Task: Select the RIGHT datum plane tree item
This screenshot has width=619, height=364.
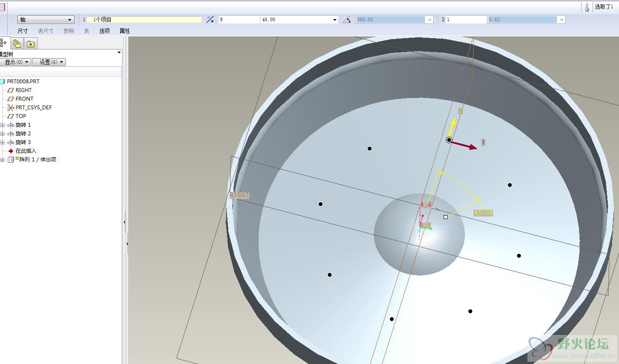Action: click(23, 90)
